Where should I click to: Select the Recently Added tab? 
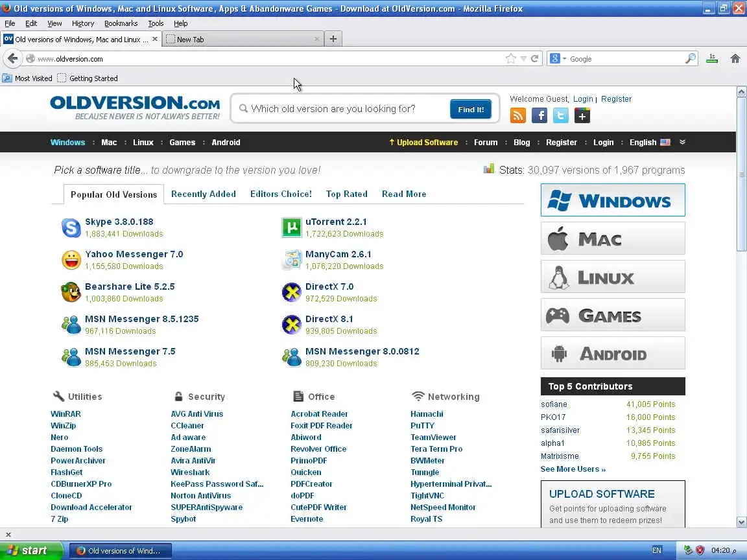tap(204, 194)
